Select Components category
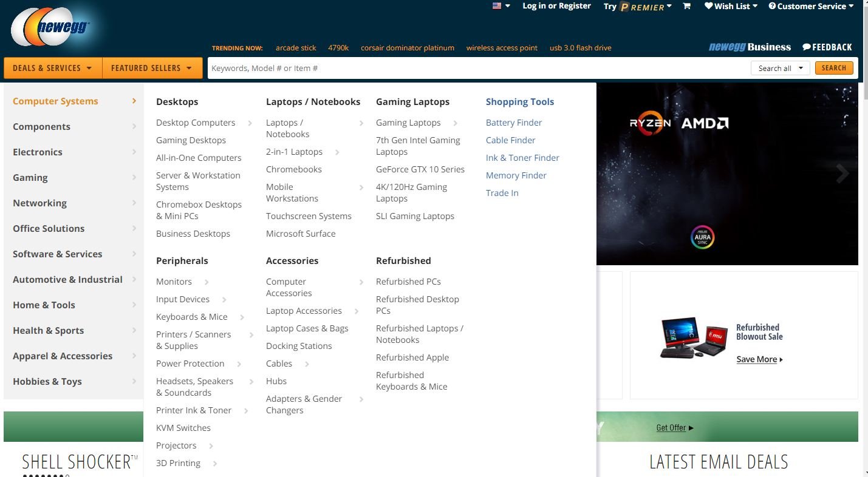The image size is (868, 477). (x=73, y=127)
